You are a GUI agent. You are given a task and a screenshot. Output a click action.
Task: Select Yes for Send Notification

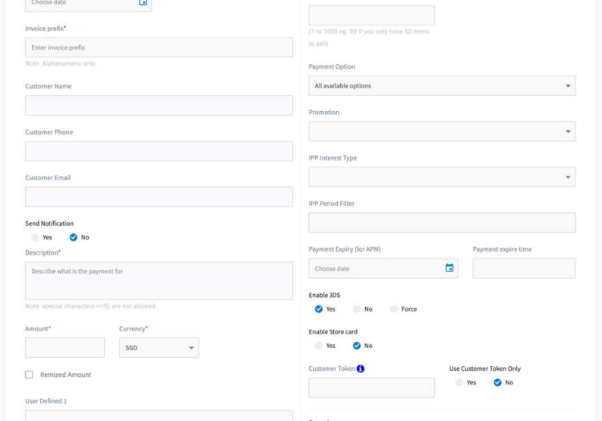click(35, 237)
